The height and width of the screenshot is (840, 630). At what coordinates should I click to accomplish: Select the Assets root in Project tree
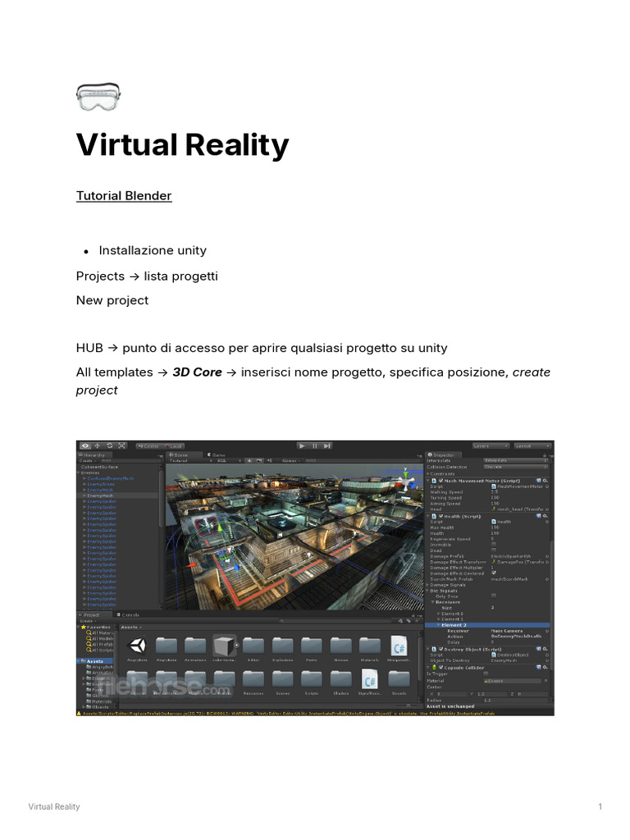tap(95, 662)
